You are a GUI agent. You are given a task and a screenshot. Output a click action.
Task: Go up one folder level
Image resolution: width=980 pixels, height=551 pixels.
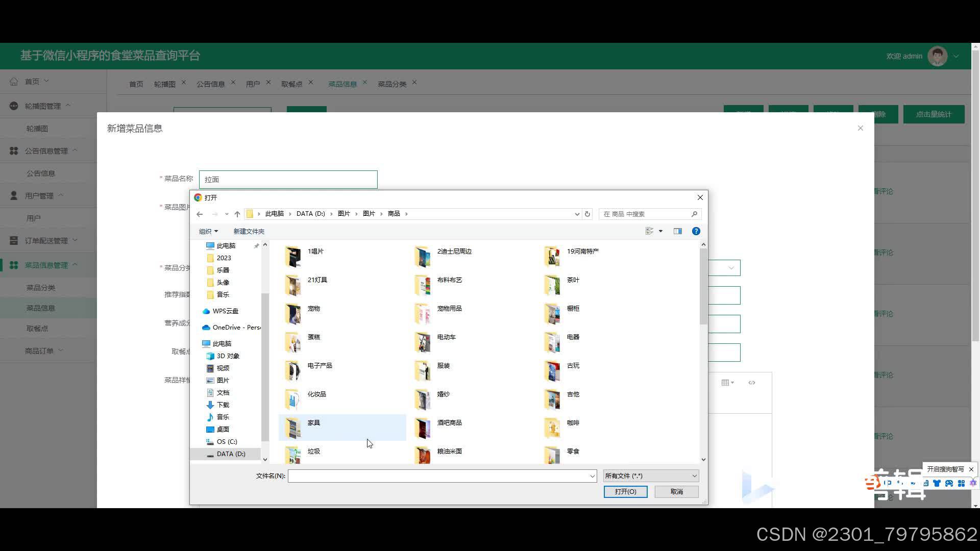[x=237, y=214]
